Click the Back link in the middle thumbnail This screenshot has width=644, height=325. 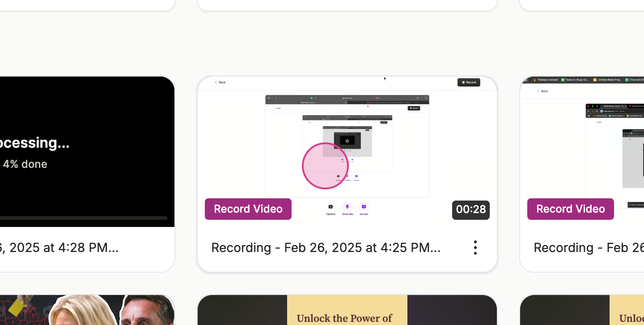coord(220,82)
